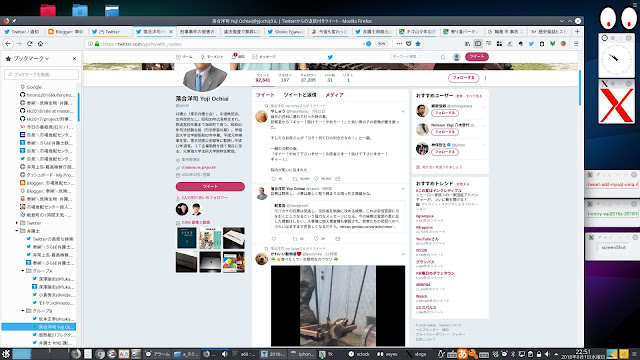Bookmark this page with star icon

[x=418, y=44]
